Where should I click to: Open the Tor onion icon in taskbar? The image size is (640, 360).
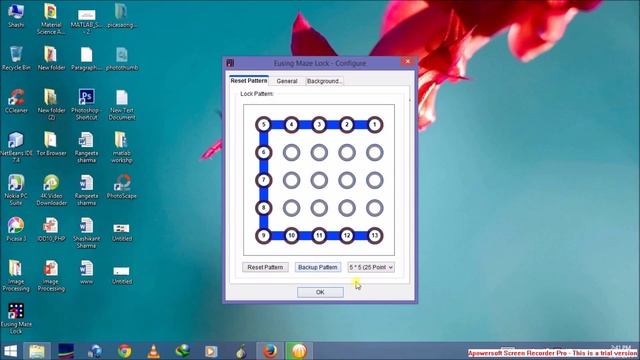pyautogui.click(x=241, y=351)
